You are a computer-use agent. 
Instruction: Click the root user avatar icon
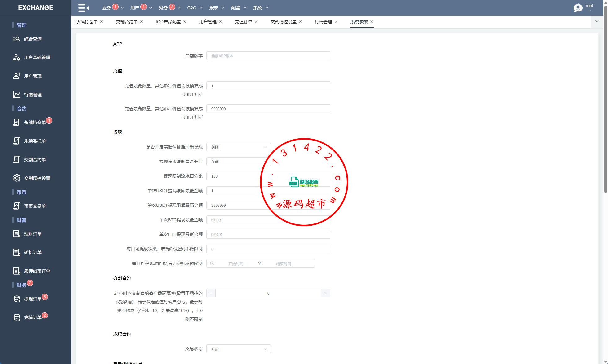(x=578, y=8)
